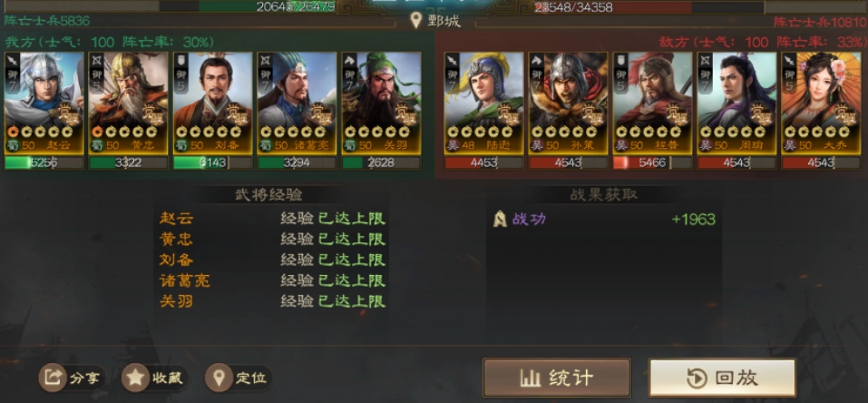Viewport: 868px width, 403px height.
Task: Click 程普's red troop bar showing 5466
Action: click(652, 163)
